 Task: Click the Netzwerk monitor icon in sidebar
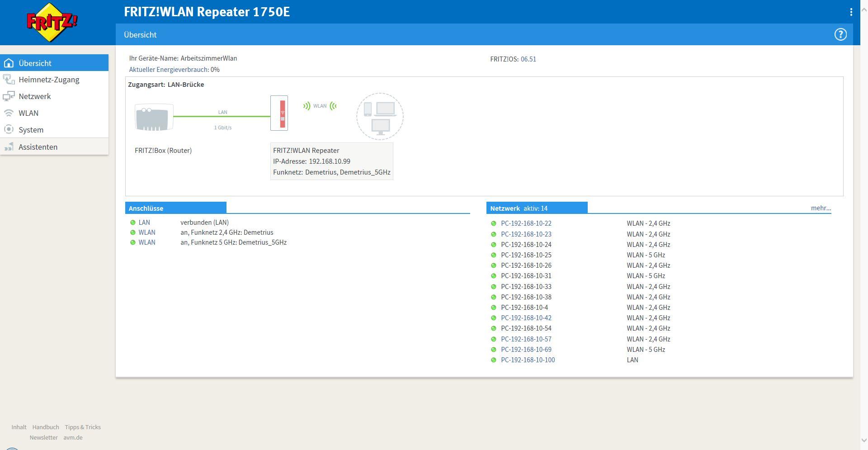tap(9, 96)
